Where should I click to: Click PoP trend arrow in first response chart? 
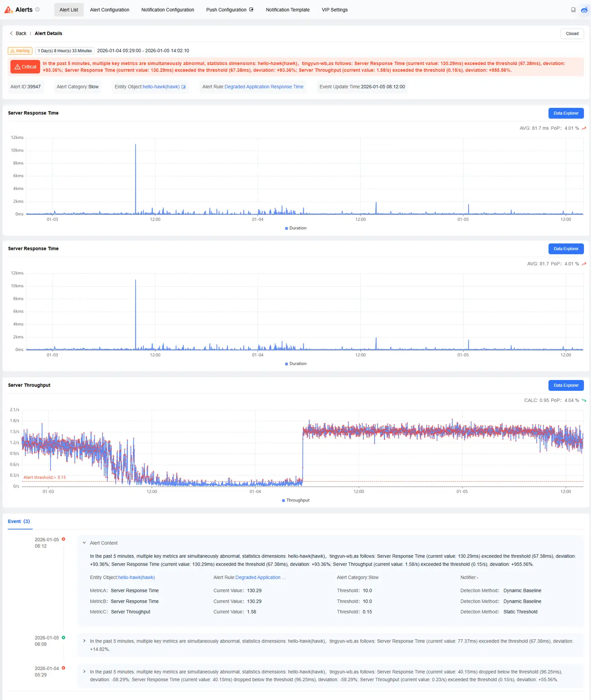click(584, 129)
